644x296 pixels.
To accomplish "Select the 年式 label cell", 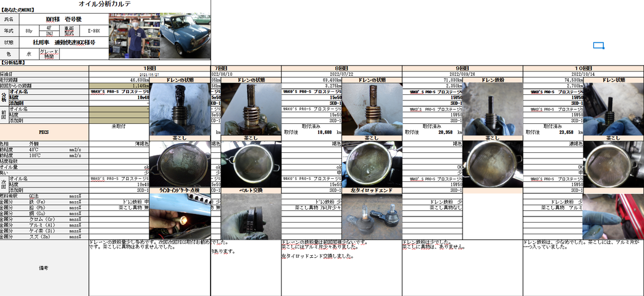I will tap(9, 31).
